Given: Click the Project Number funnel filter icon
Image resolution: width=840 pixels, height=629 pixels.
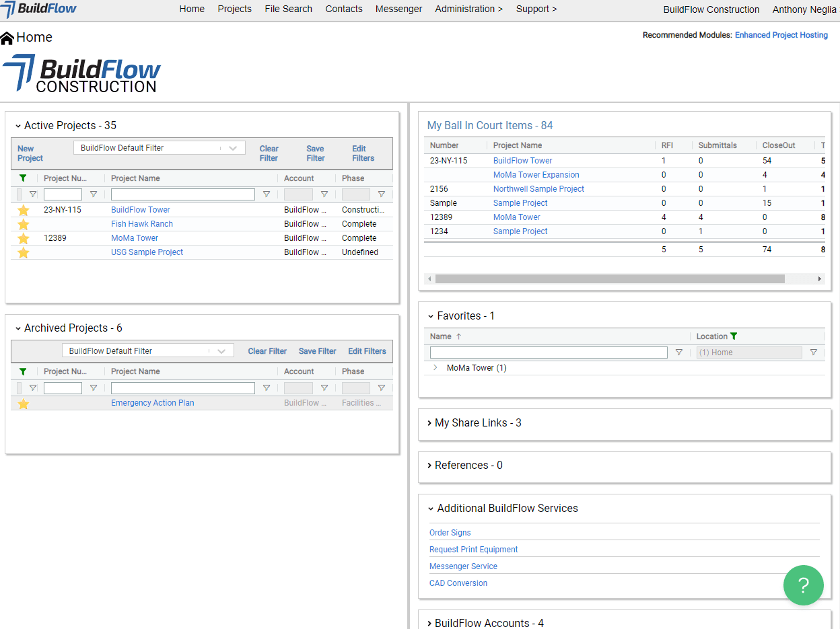Looking at the screenshot, I should (94, 194).
